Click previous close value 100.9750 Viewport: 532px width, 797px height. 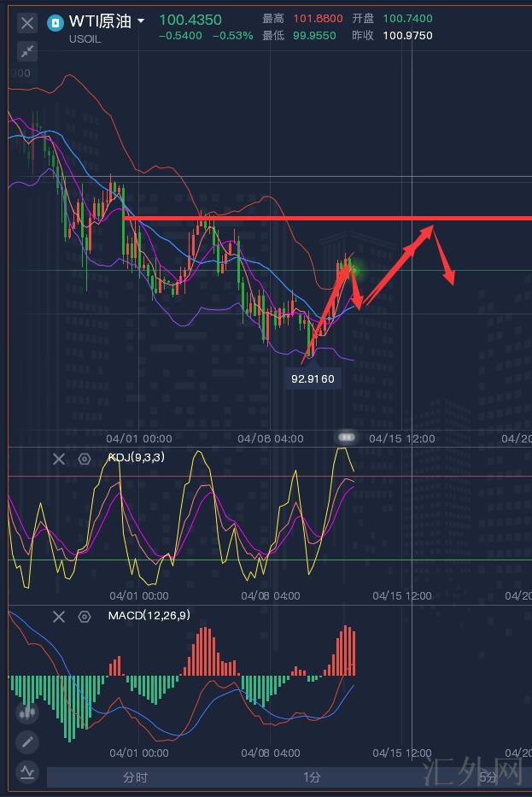click(407, 36)
